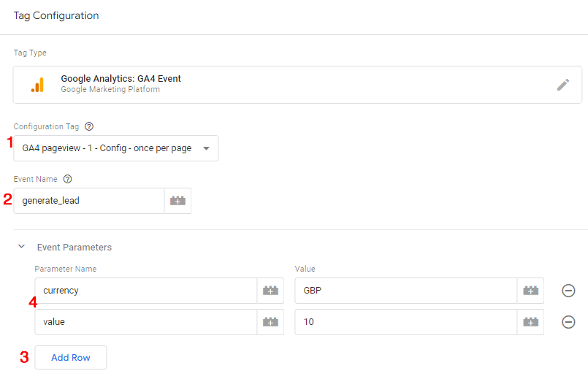The height and width of the screenshot is (379, 588).
Task: Open variable picker for currency parameter name
Action: coord(270,291)
